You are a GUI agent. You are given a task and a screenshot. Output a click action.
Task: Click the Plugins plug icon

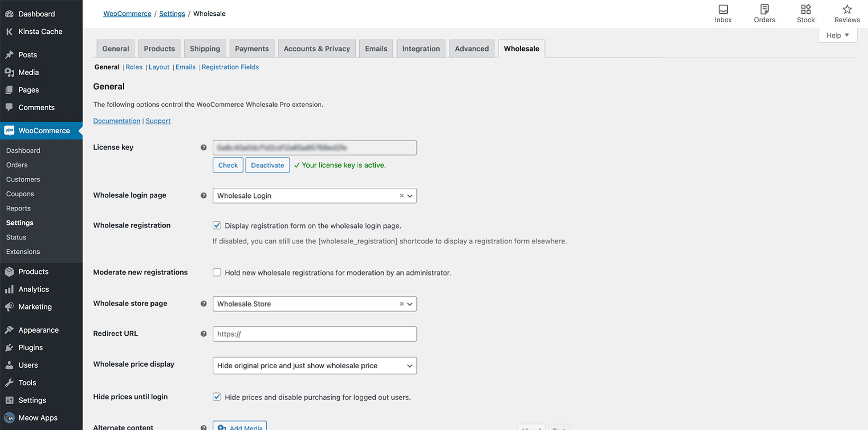[10, 347]
